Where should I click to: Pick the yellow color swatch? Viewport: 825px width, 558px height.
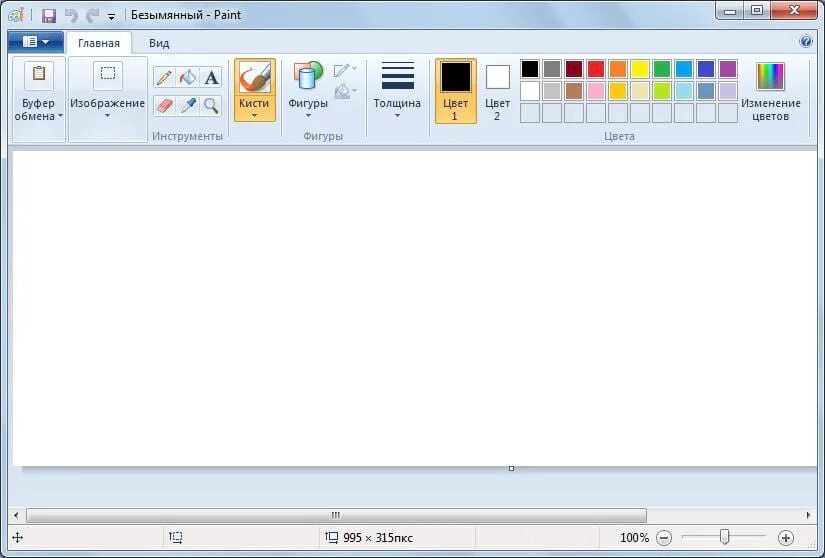tap(640, 69)
